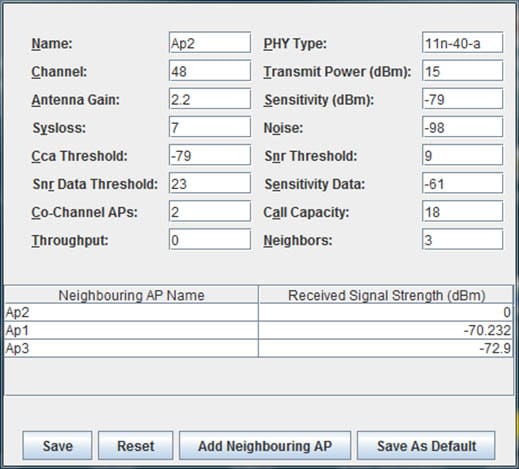Select the Noise input field
Screen dimensions: 519x469
coord(463,127)
